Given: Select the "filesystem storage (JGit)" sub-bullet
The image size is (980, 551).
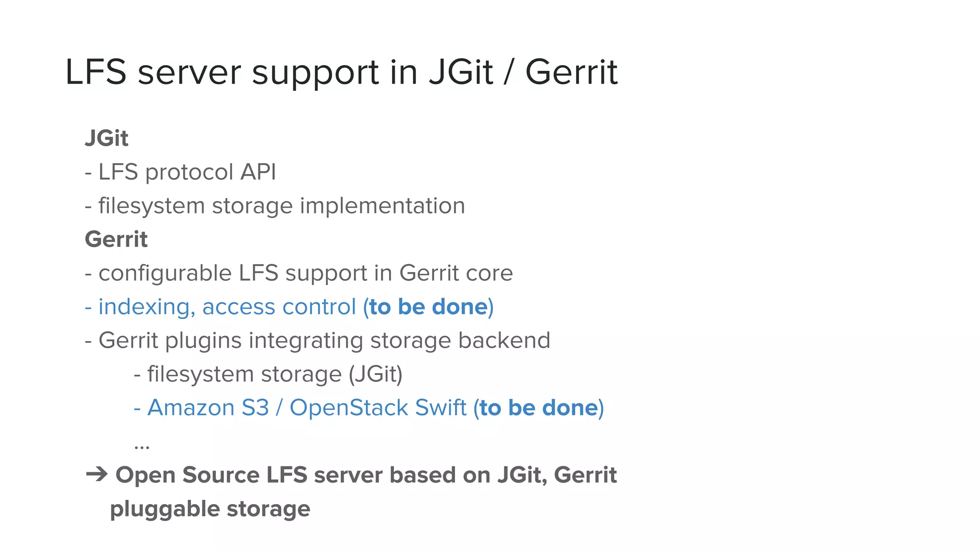Looking at the screenshot, I should (275, 374).
